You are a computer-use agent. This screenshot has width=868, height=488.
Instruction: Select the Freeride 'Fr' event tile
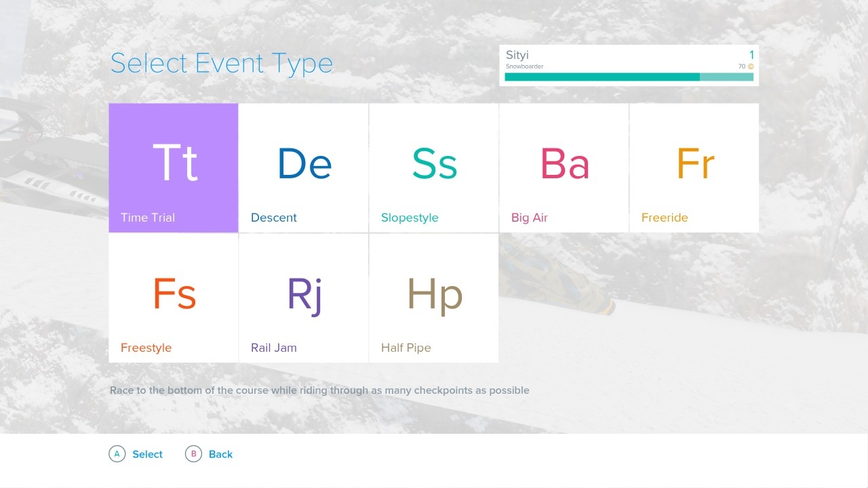click(694, 167)
